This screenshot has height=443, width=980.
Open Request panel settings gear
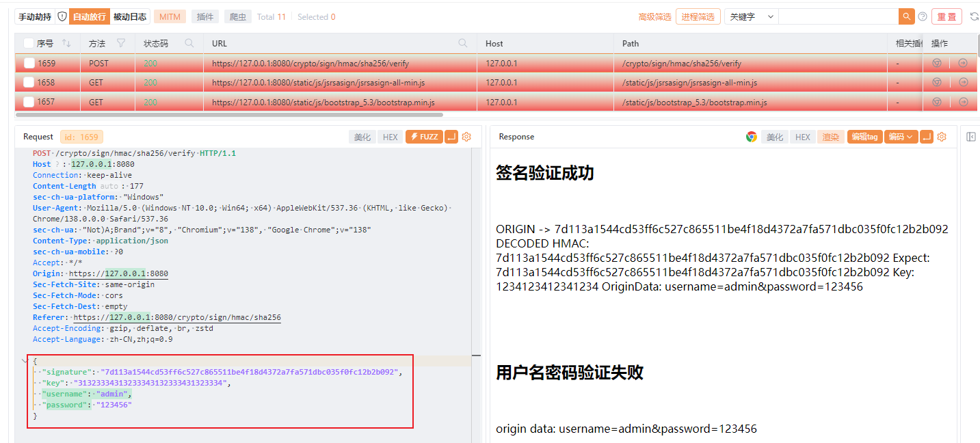466,137
